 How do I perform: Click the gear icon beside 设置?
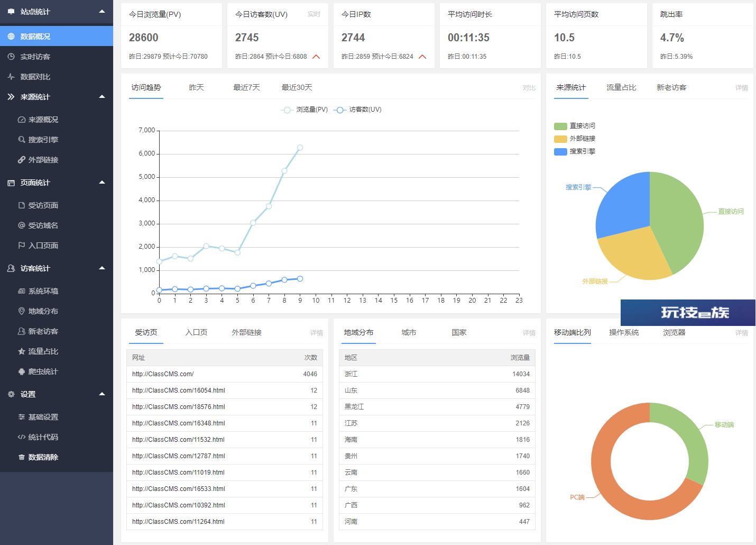pos(11,394)
